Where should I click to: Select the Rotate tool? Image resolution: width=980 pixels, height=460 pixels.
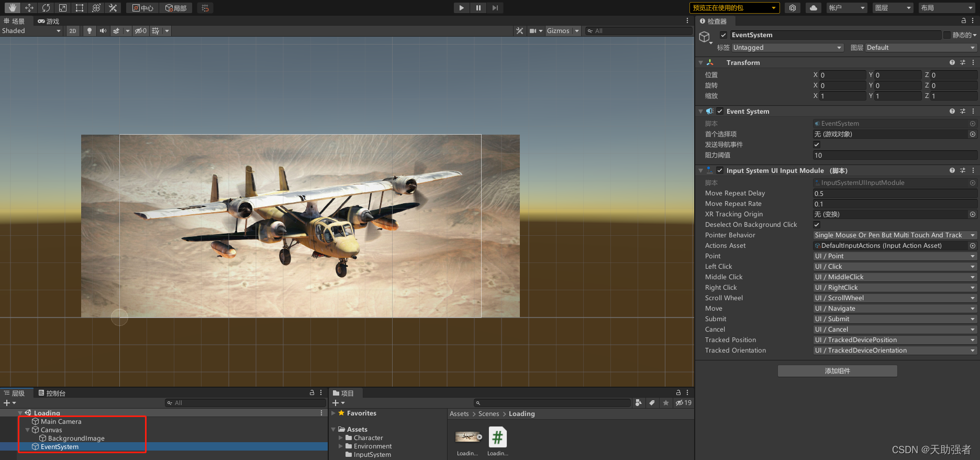pos(46,8)
